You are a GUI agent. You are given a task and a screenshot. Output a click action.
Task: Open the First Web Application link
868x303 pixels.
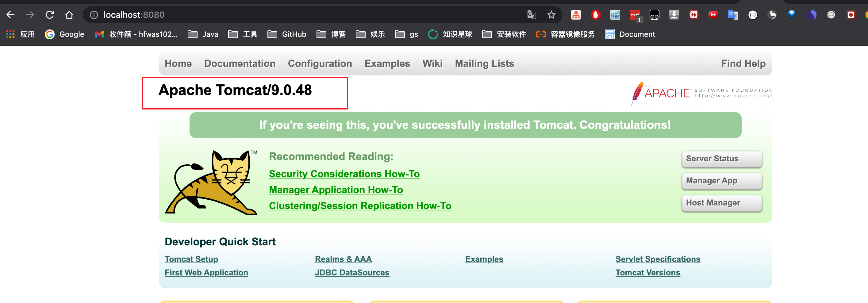pos(206,272)
